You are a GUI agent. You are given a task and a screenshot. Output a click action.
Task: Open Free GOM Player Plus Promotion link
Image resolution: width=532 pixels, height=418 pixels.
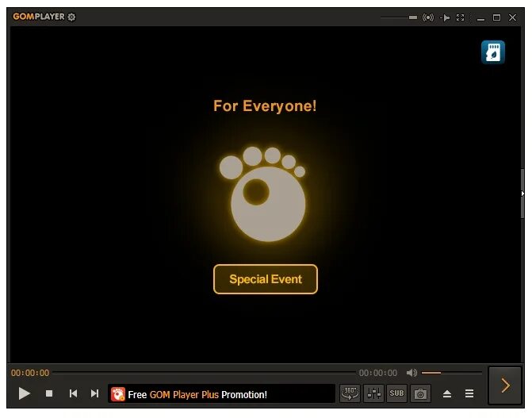coord(197,394)
